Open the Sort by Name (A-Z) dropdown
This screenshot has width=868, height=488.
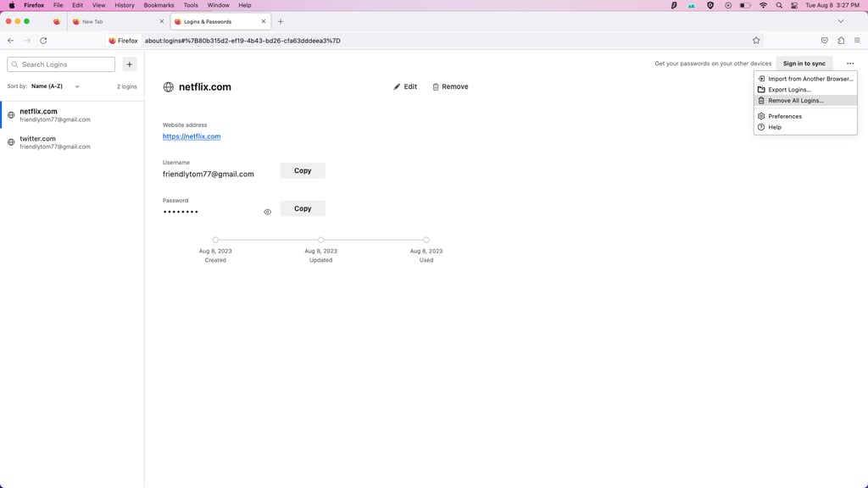click(55, 86)
